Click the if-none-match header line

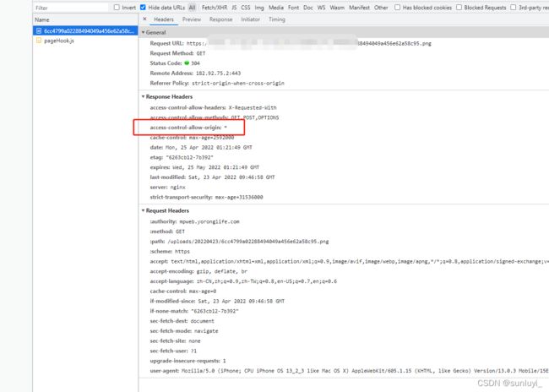tap(194, 311)
